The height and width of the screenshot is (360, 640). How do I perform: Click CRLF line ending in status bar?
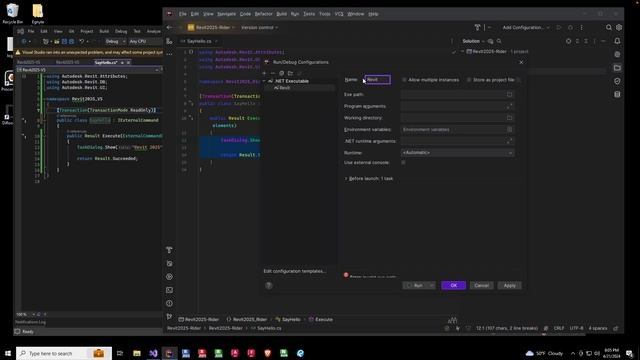559,328
